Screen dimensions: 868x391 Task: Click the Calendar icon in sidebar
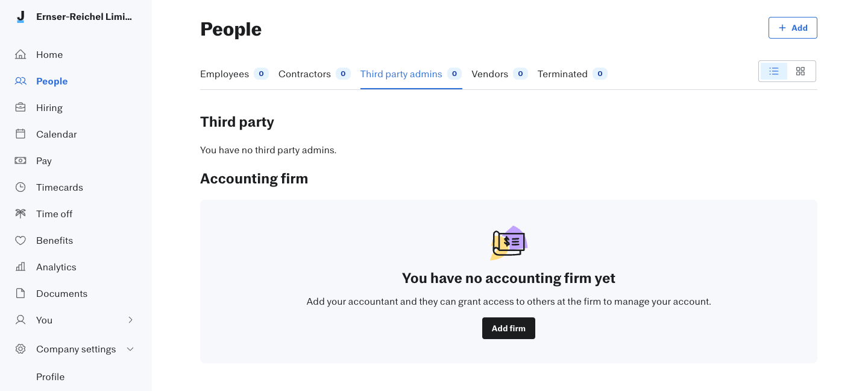(20, 134)
